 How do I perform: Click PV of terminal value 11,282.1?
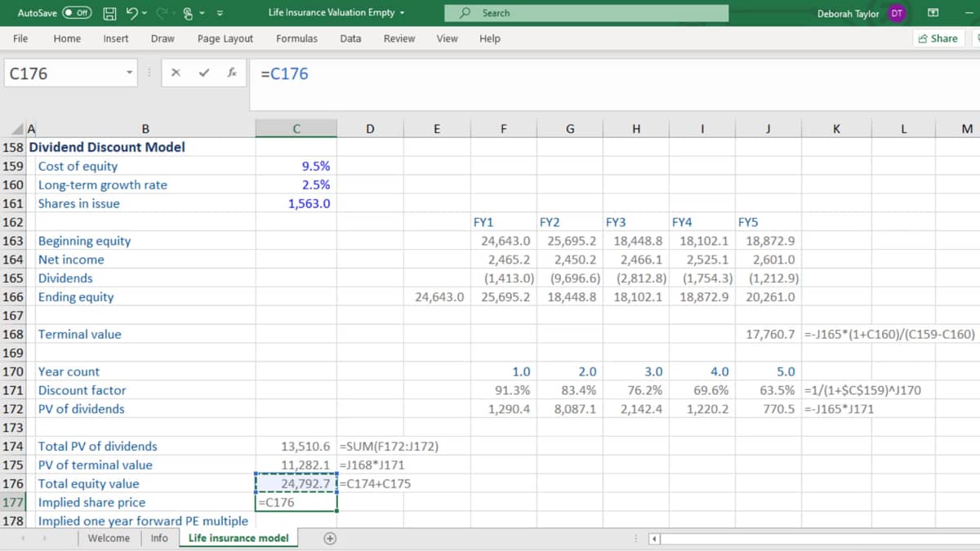pos(296,465)
